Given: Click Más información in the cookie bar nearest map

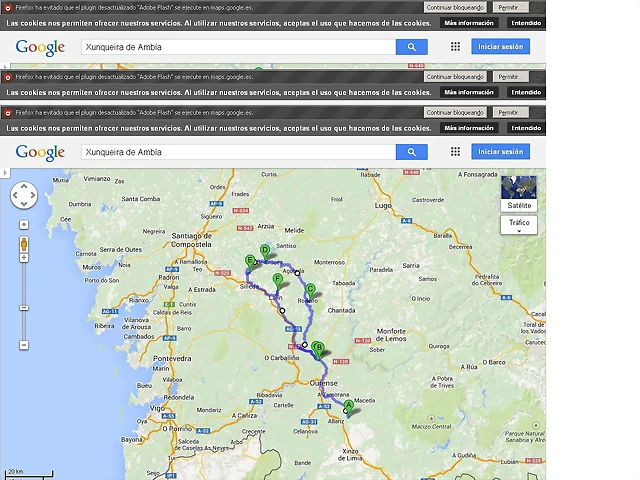Looking at the screenshot, I should pos(469,128).
